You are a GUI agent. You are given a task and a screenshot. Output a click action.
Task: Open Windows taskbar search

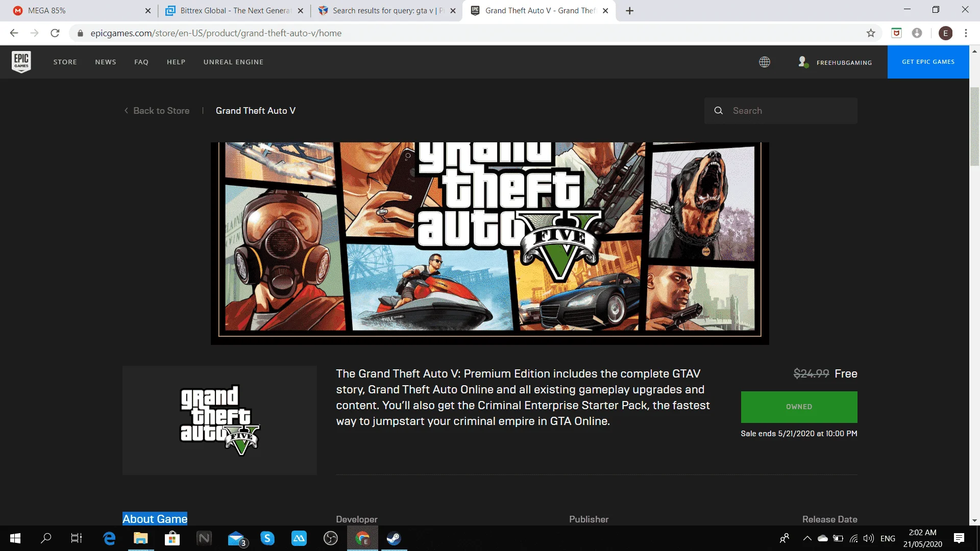tap(46, 538)
